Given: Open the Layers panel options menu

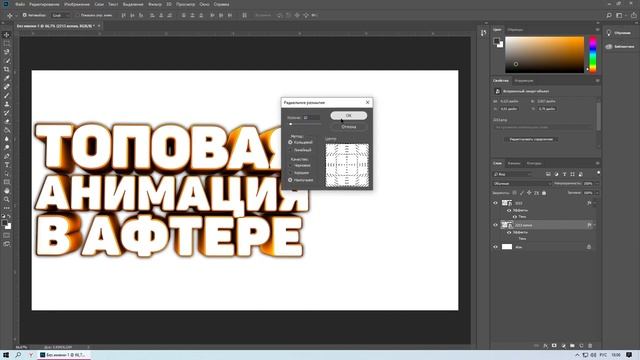Looking at the screenshot, I should [598, 163].
